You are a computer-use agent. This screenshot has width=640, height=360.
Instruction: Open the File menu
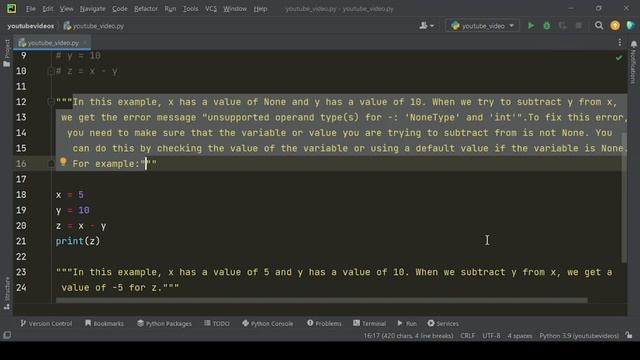pos(31,9)
